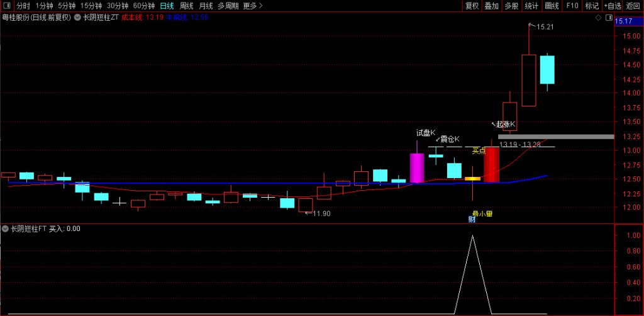
Task: Toggle the 多股 multi-stock view
Action: point(511,6)
